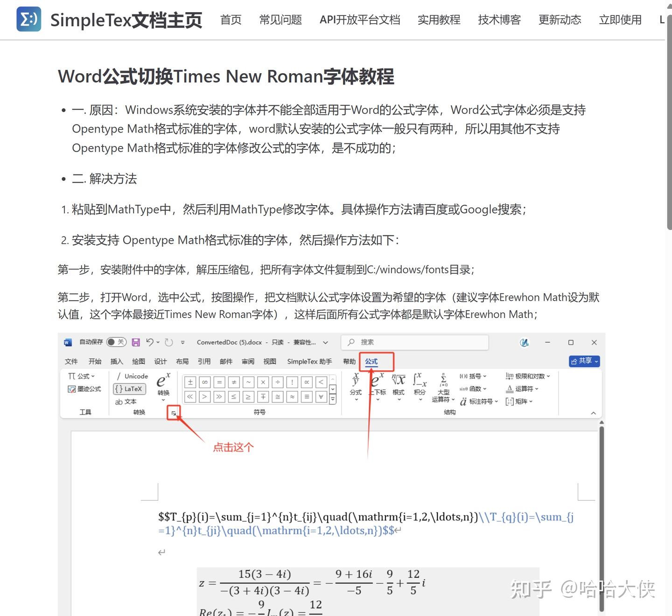Click the Word 搜索 search box

414,342
